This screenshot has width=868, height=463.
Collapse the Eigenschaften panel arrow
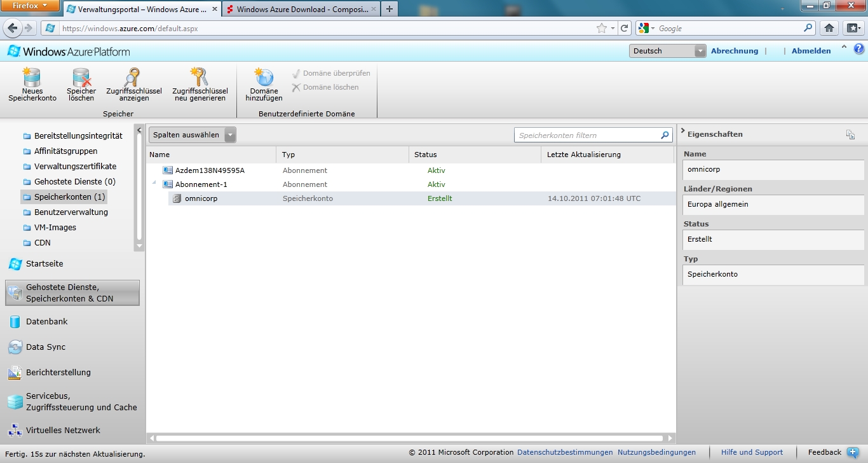point(682,132)
